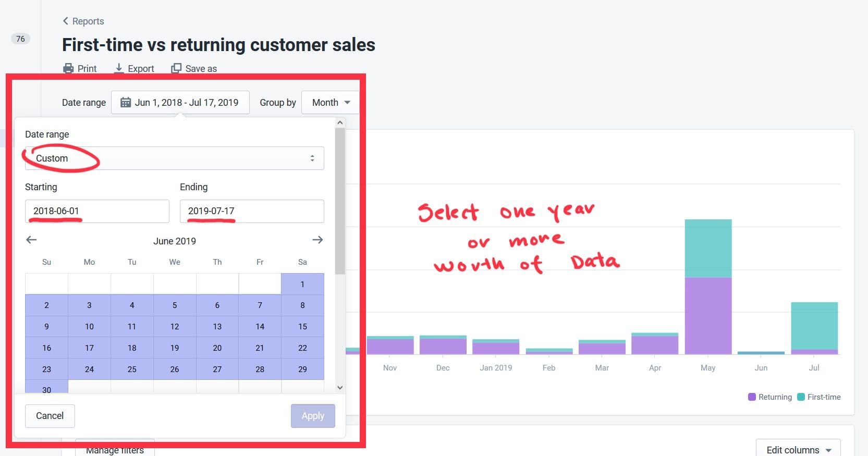Screen dimensions: 868x456
Task: Click the Export download arrow icon
Action: [119, 68]
